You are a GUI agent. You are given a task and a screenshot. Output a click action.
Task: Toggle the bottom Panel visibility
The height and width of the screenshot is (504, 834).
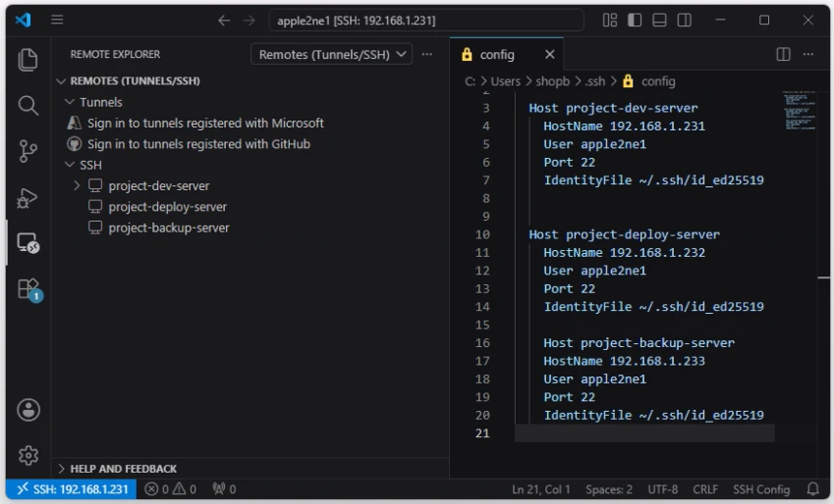[x=659, y=20]
